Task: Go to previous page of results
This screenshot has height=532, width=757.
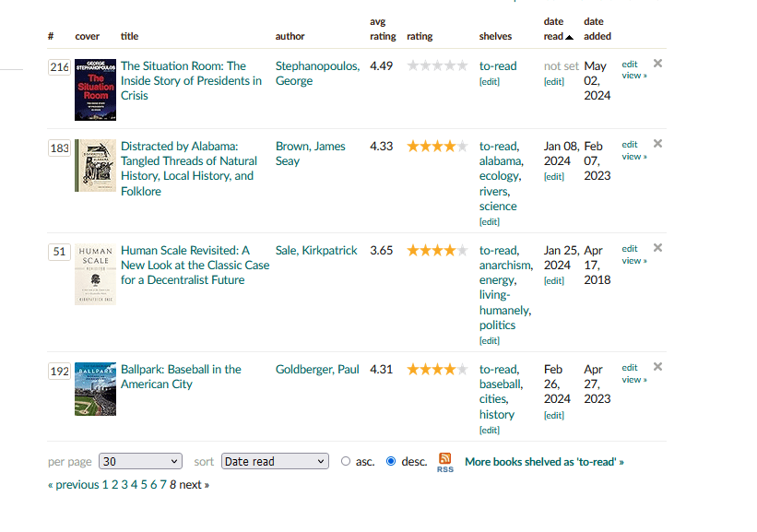Action: (74, 485)
